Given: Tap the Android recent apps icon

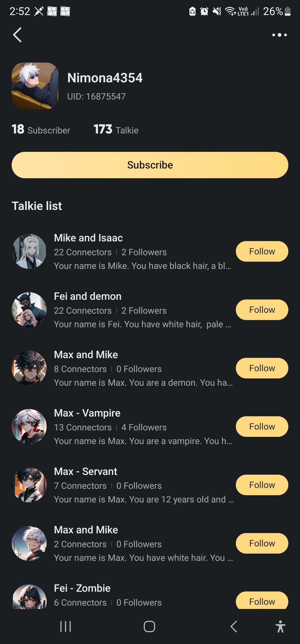Looking at the screenshot, I should point(66,626).
